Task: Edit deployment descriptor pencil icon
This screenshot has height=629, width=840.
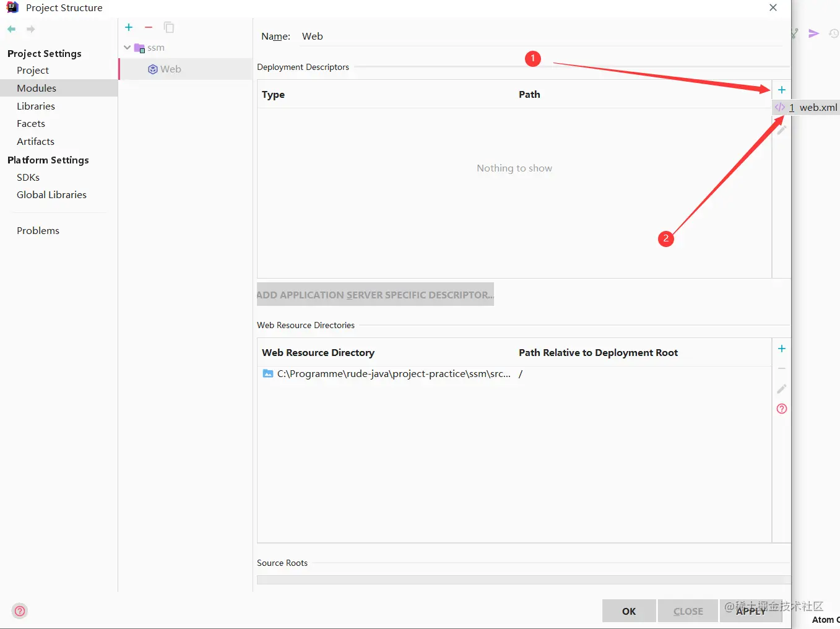Action: 782,130
